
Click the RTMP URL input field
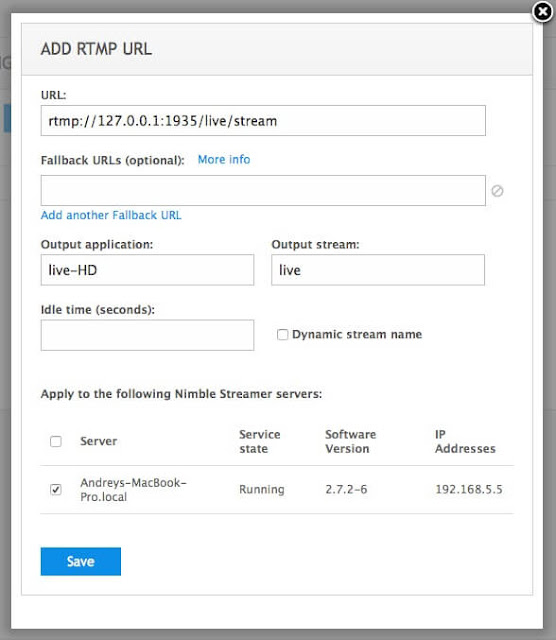263,121
